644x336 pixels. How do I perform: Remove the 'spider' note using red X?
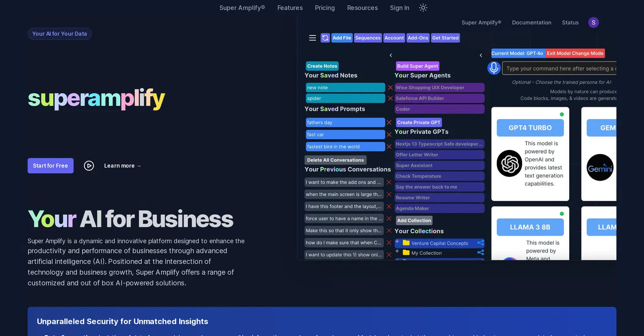point(390,98)
